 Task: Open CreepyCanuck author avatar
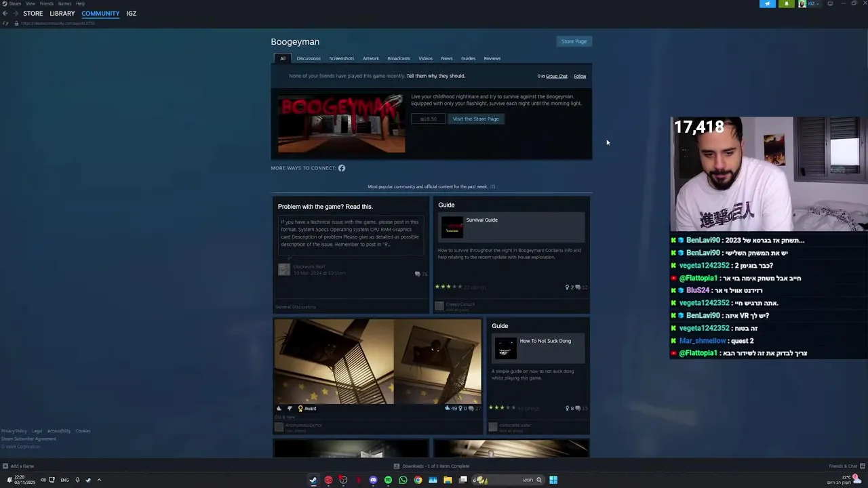(x=439, y=306)
